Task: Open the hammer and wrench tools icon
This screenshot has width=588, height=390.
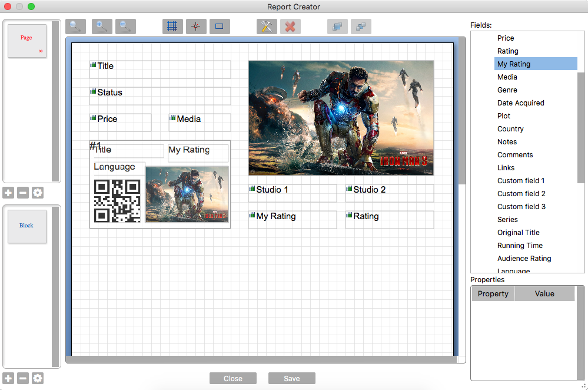Action: click(267, 27)
